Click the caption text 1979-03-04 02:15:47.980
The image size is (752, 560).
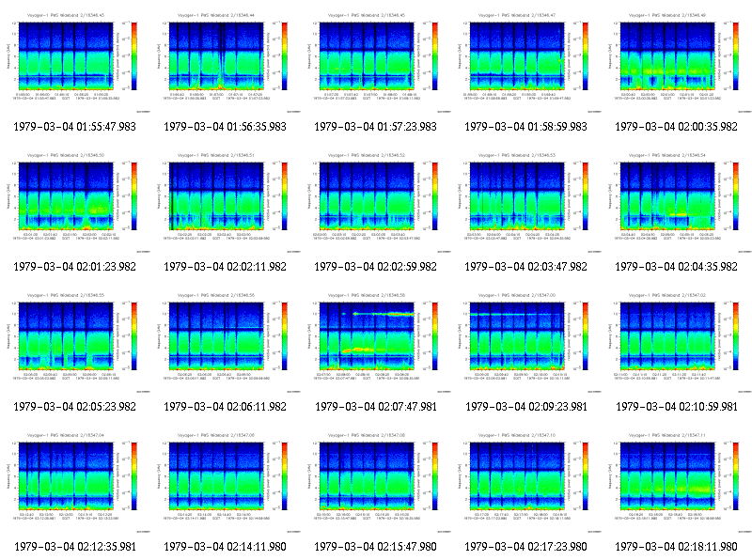coord(375,547)
